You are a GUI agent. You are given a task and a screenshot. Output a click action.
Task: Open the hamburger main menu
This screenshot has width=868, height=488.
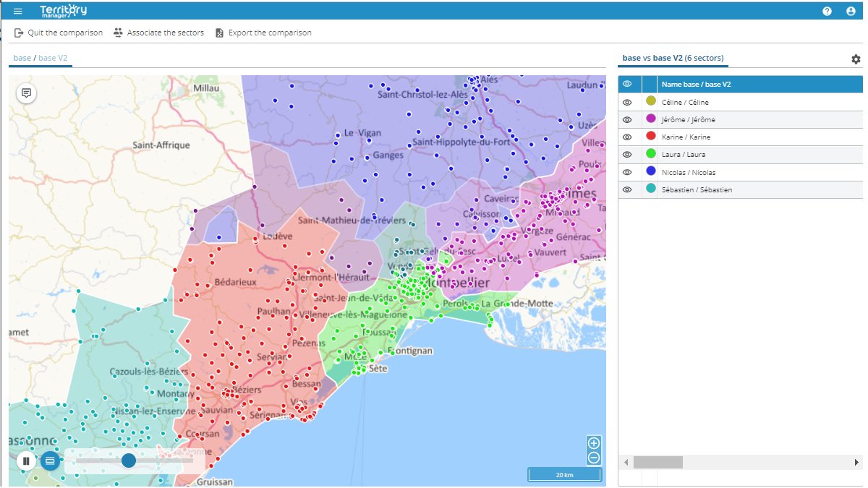tap(18, 11)
